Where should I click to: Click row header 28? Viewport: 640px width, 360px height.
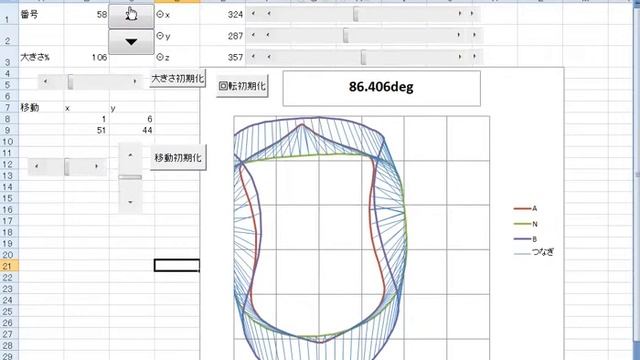point(9,346)
